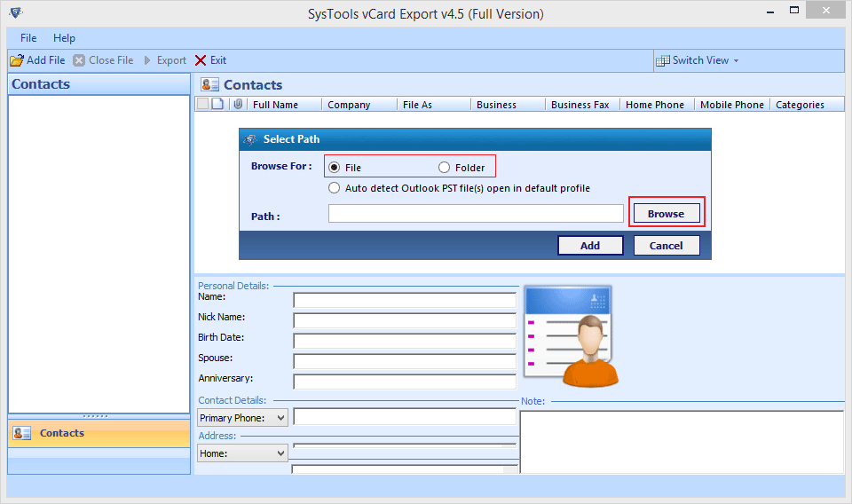
Task: Click the red Exit toolbar button
Action: [210, 60]
